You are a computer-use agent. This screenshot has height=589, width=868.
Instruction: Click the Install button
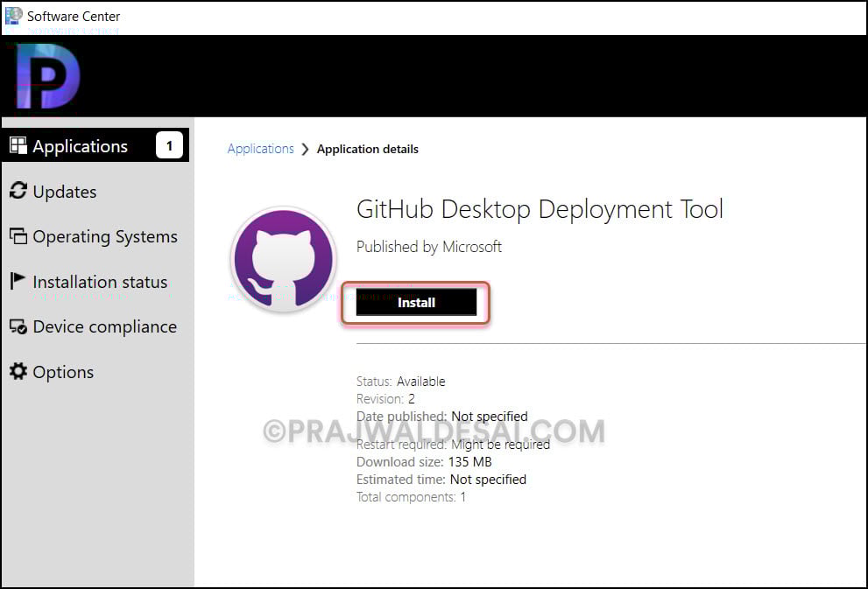[x=416, y=303]
